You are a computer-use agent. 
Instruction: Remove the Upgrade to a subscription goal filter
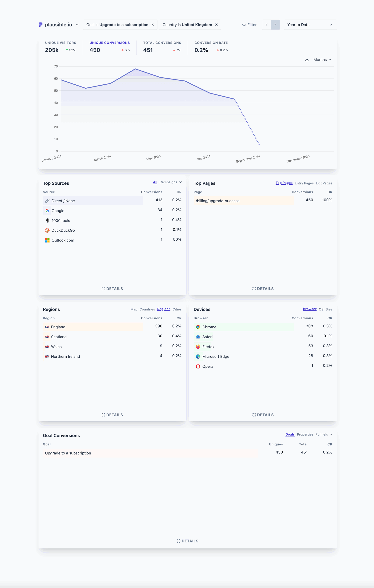[x=153, y=25]
